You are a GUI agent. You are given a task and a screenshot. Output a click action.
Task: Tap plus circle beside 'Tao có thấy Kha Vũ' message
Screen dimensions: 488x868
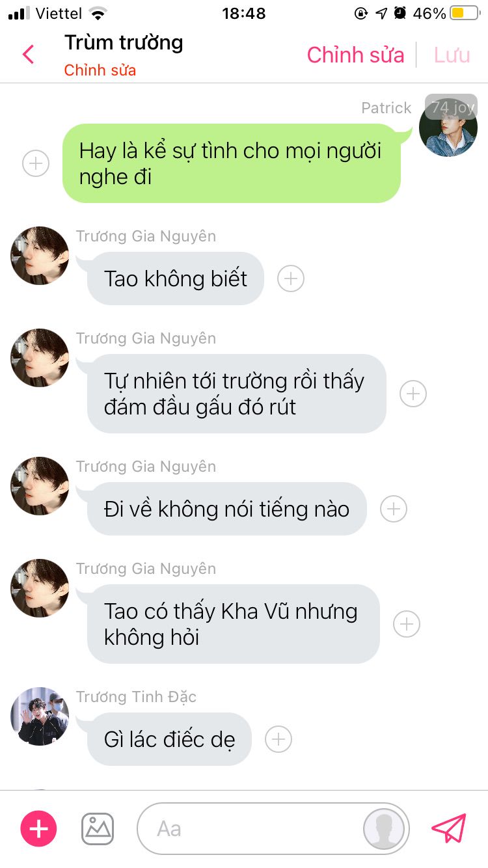pyautogui.click(x=407, y=624)
